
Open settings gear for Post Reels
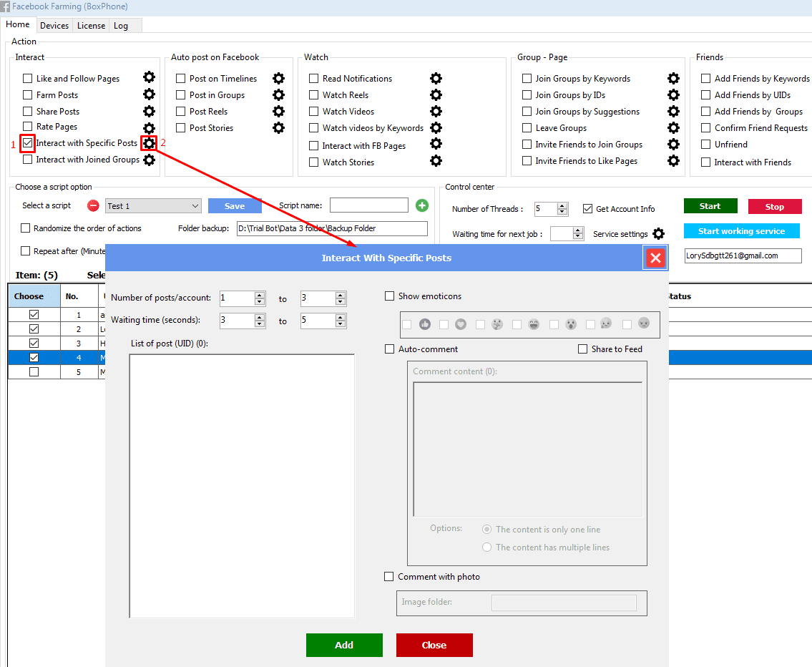pos(278,112)
